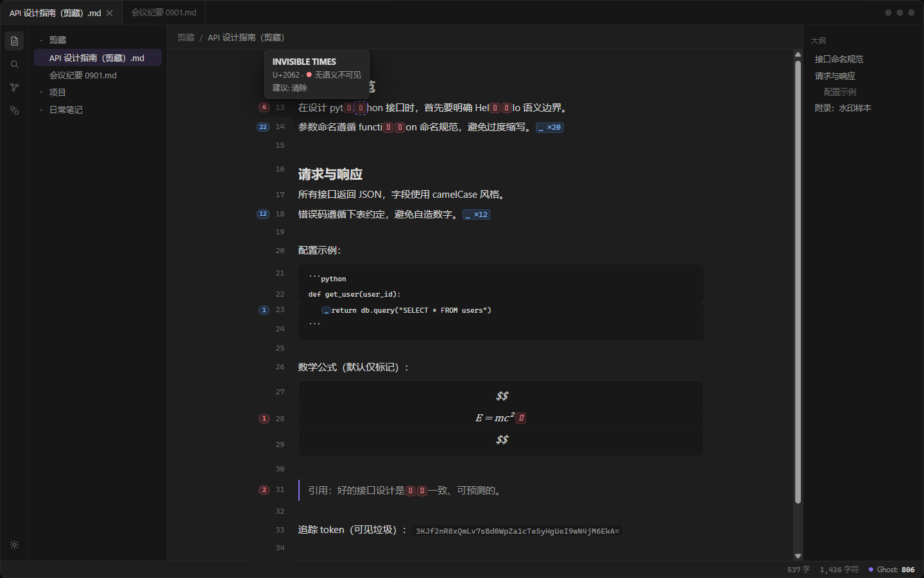This screenshot has height=578, width=924.
Task: Click the structure blocks icon below graph view
Action: [x=14, y=110]
